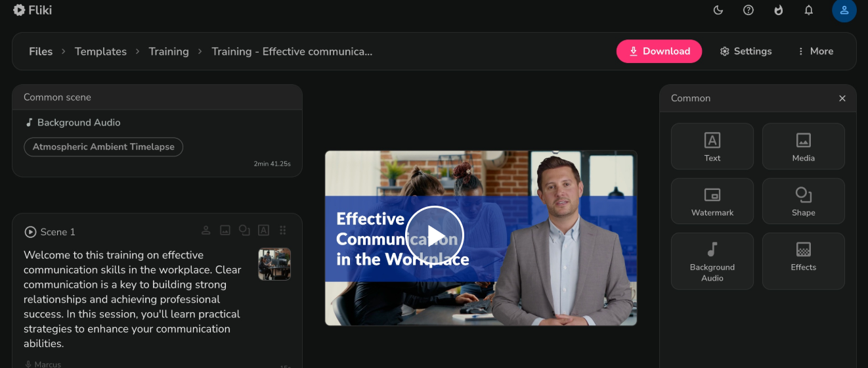The image size is (868, 368).
Task: Click the Scene 1 drag handle dots
Action: coord(283,230)
